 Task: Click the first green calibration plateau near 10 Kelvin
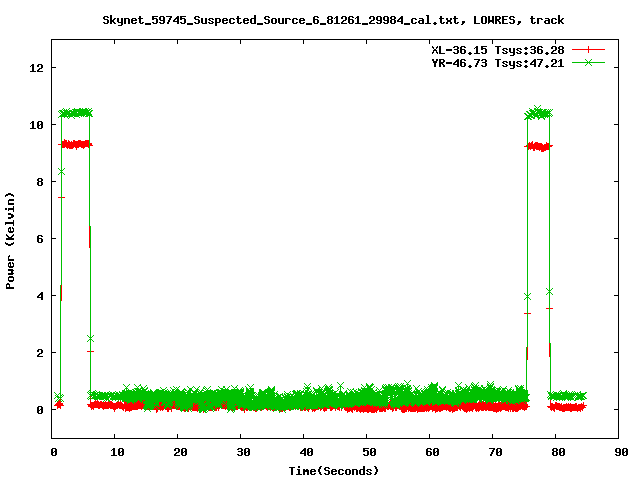pos(76,113)
